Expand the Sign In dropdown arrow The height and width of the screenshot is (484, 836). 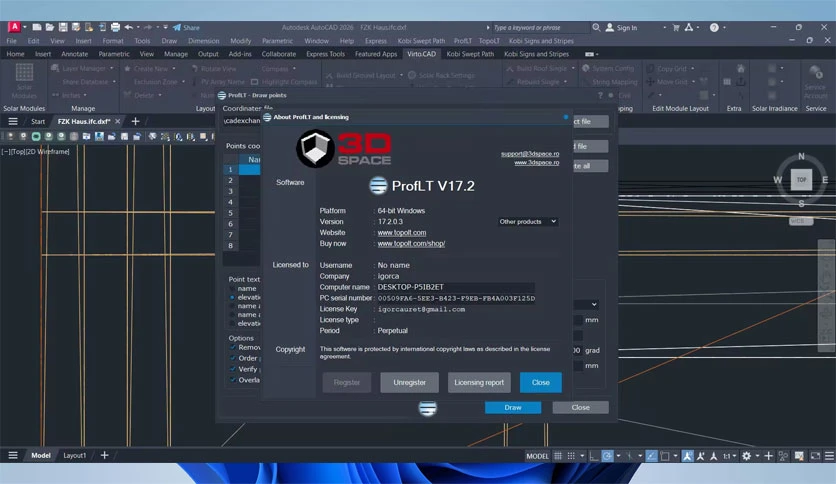[x=664, y=28]
